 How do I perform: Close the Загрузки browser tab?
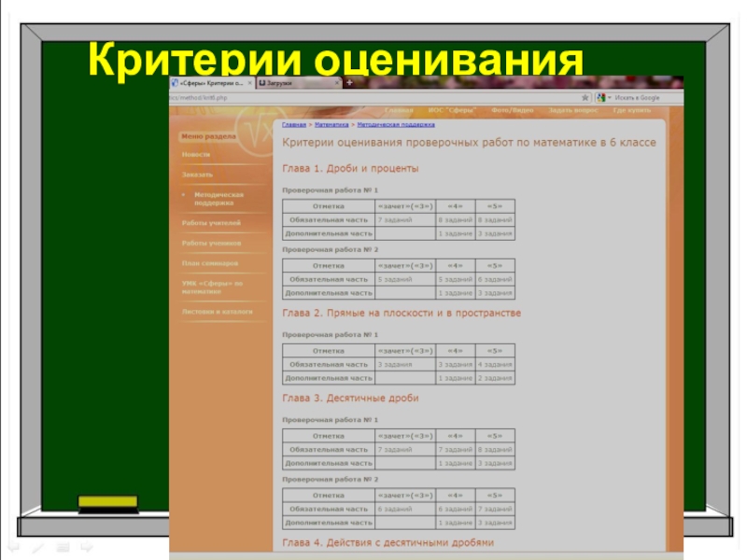tap(337, 83)
